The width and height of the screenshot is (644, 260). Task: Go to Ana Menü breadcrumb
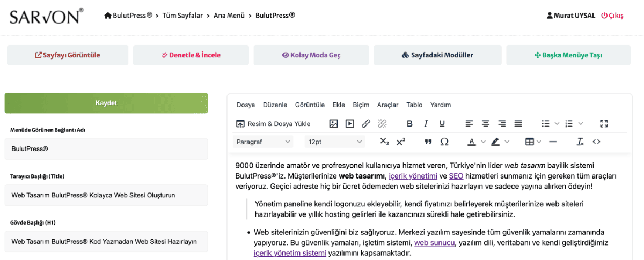coord(229,16)
